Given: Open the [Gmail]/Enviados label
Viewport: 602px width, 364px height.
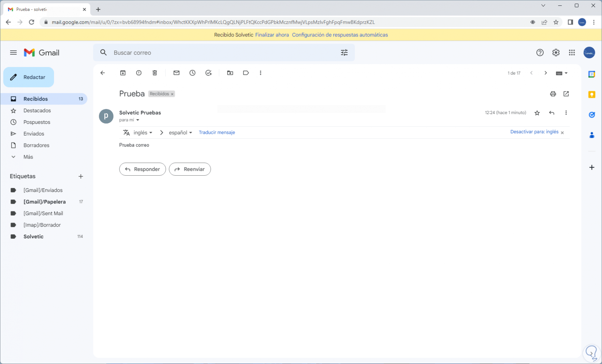Looking at the screenshot, I should [x=44, y=190].
